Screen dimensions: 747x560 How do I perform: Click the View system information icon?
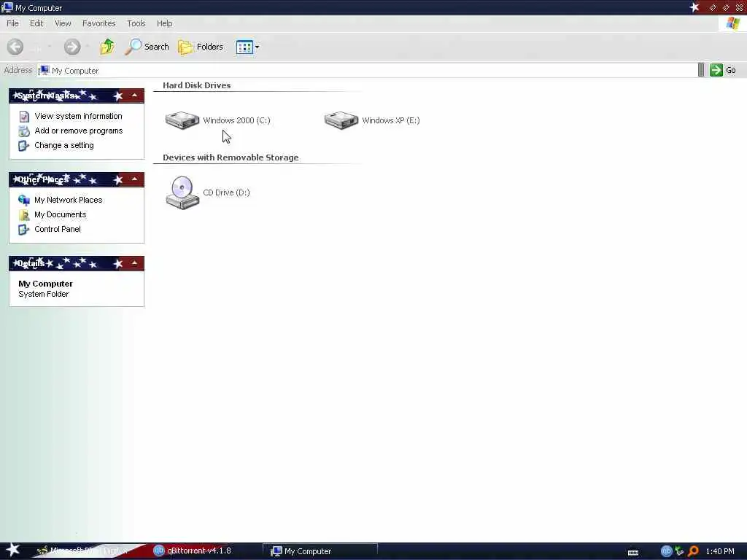coord(24,116)
